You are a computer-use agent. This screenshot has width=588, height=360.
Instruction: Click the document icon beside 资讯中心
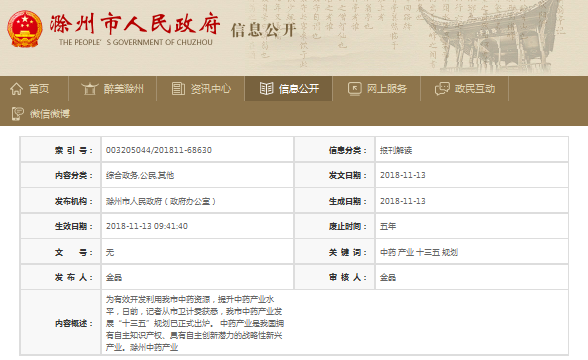(178, 89)
